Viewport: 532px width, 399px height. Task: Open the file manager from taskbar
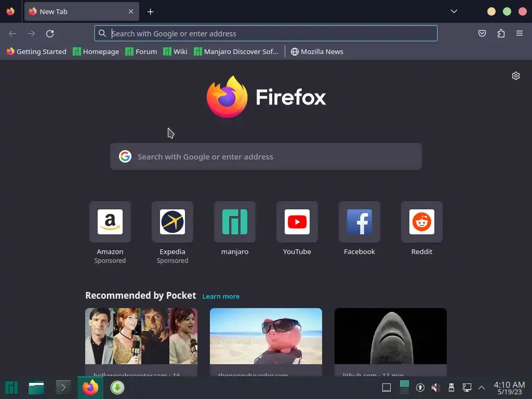[36, 388]
